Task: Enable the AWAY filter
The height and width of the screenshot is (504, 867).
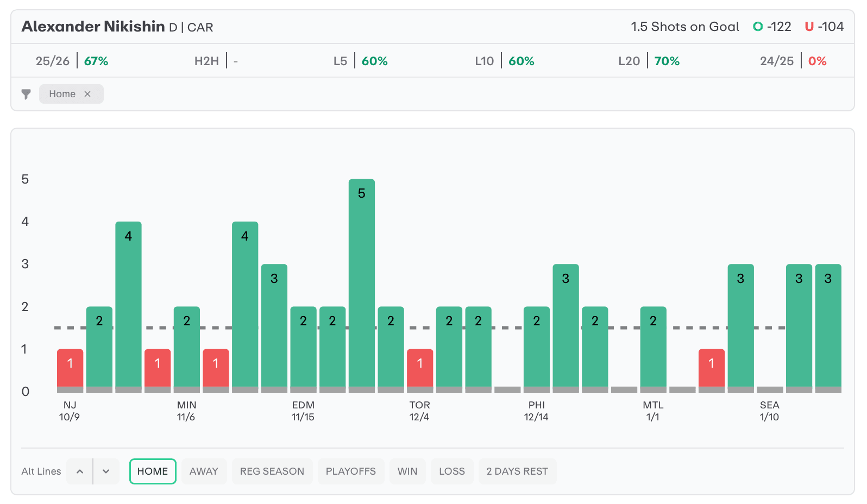Action: pyautogui.click(x=204, y=471)
